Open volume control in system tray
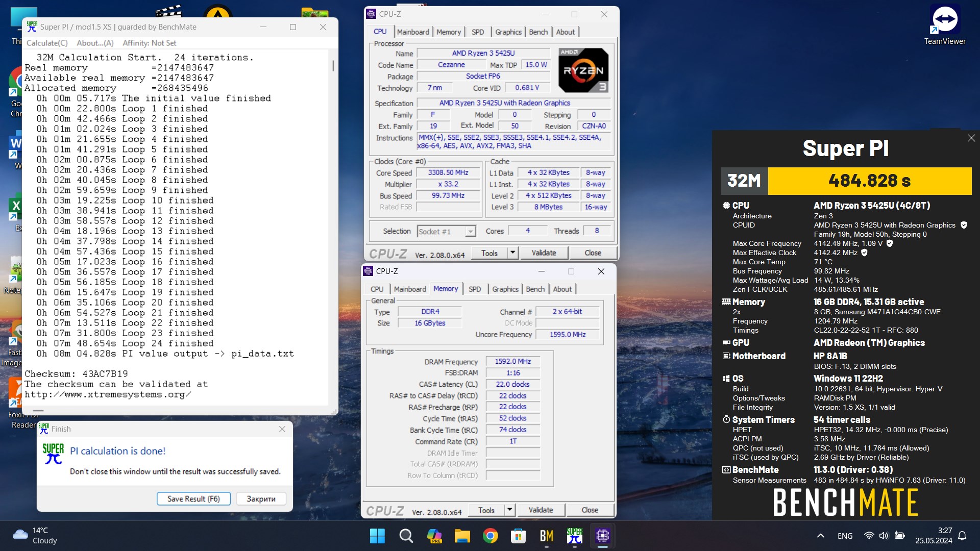The height and width of the screenshot is (551, 980). [x=884, y=536]
